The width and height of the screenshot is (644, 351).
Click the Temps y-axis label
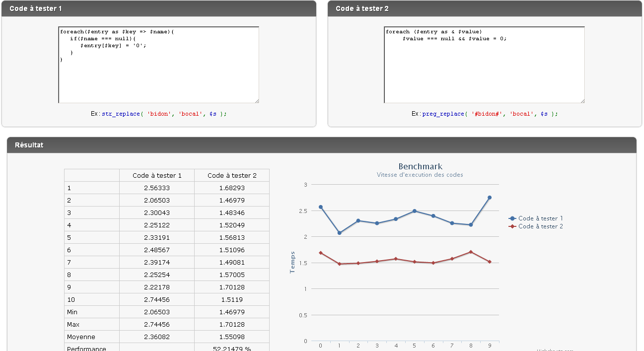[292, 262]
